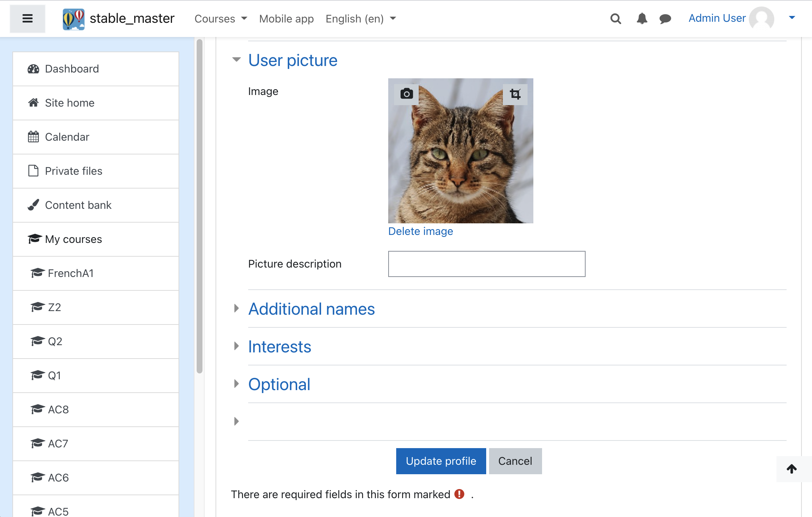Open the user menu caret next to avatar
This screenshot has height=517, width=812.
click(792, 17)
